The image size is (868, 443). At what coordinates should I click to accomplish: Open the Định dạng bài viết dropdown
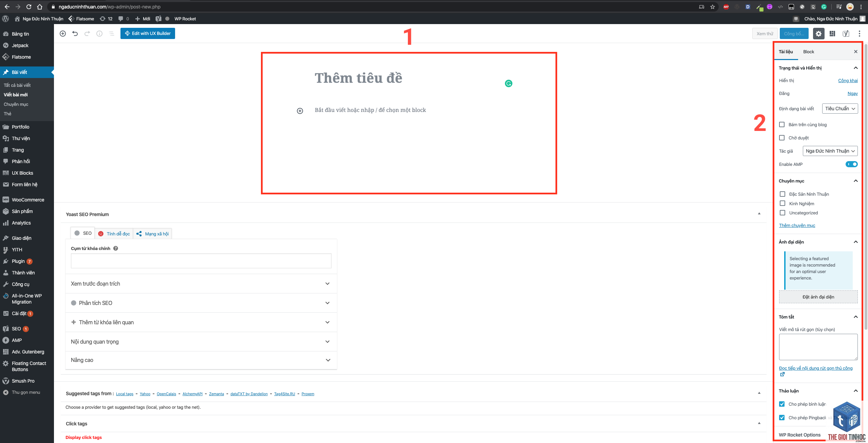point(840,109)
